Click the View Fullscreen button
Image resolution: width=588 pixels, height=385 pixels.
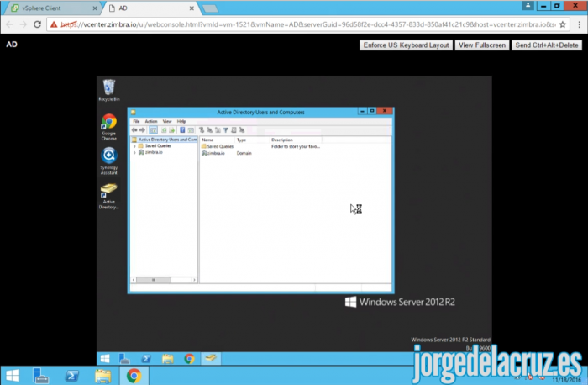[482, 45]
